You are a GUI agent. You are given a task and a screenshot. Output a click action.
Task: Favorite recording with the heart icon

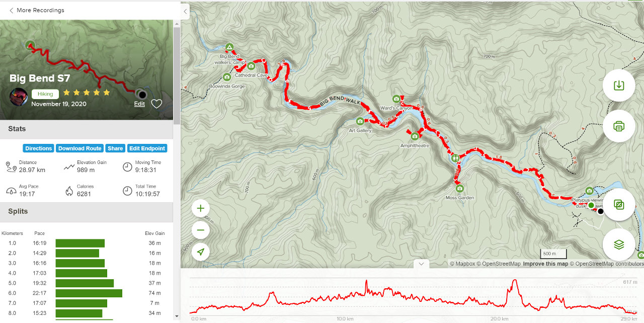[x=156, y=104]
